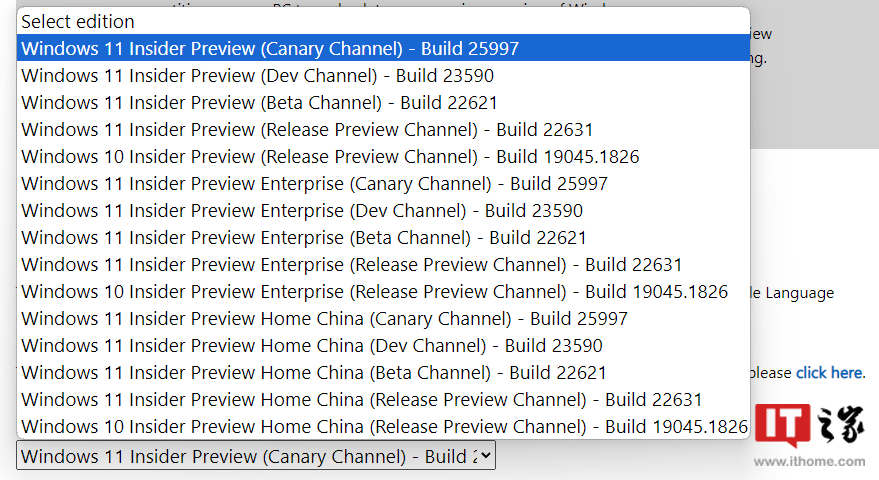The width and height of the screenshot is (879, 480).
Task: Click the www.ithome.com watermark text
Action: point(809,462)
